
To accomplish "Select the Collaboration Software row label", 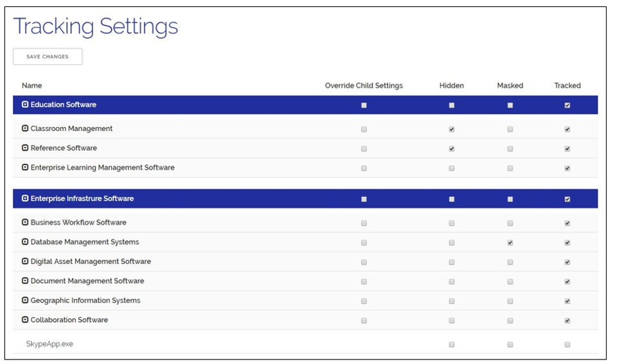I will click(69, 320).
